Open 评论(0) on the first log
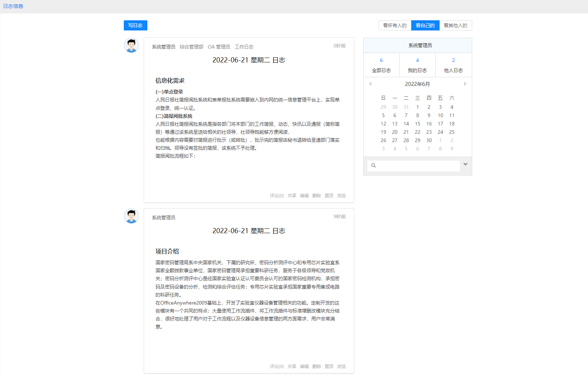588x376 pixels. (277, 196)
